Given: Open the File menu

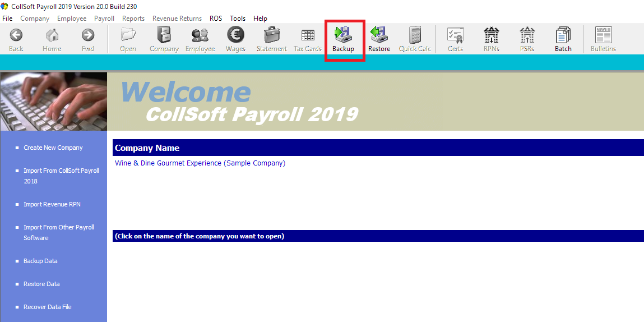Looking at the screenshot, I should (x=7, y=19).
